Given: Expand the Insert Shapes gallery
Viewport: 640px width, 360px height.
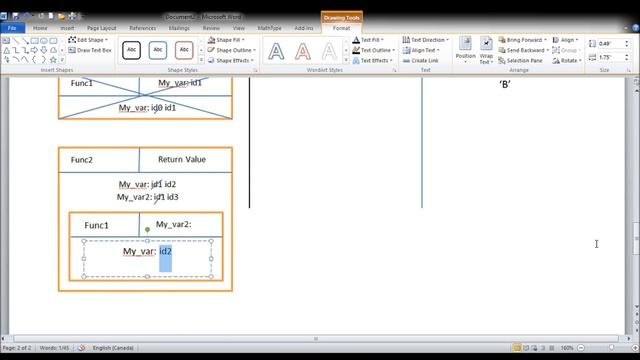Looking at the screenshot, I should tap(62, 60).
